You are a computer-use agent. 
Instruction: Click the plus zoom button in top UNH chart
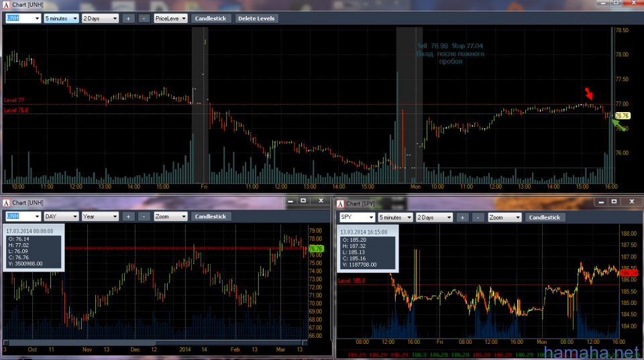(x=128, y=19)
